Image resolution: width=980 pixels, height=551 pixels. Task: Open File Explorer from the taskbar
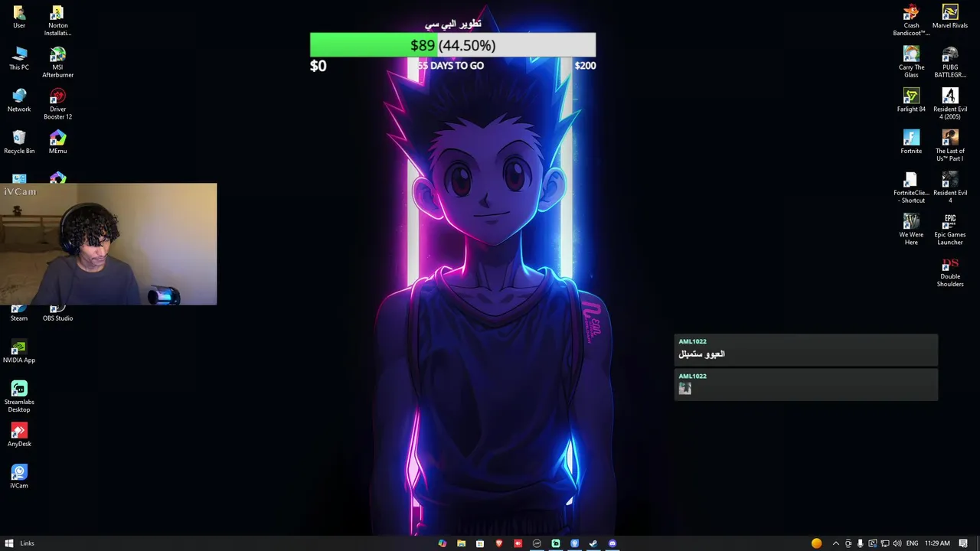461,543
